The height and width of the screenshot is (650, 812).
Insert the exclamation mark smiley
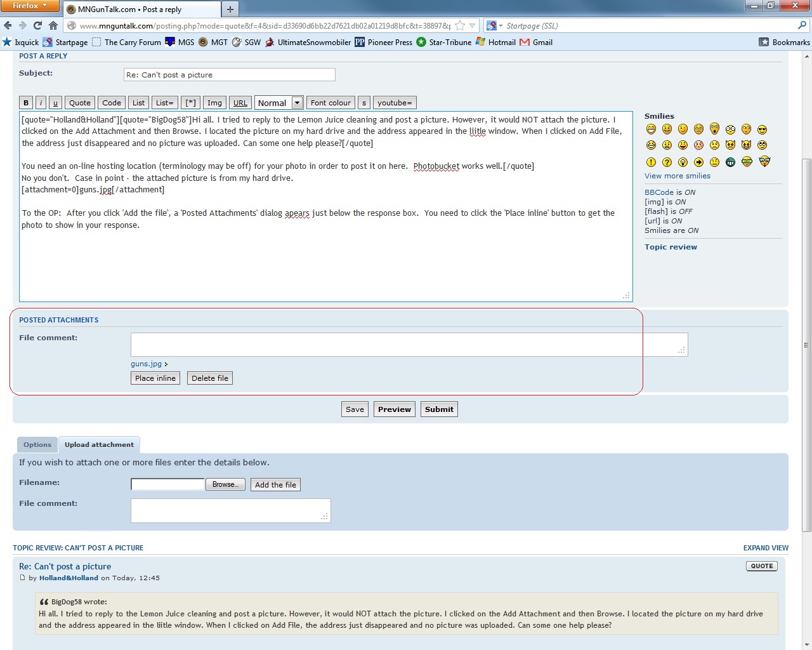(x=651, y=162)
